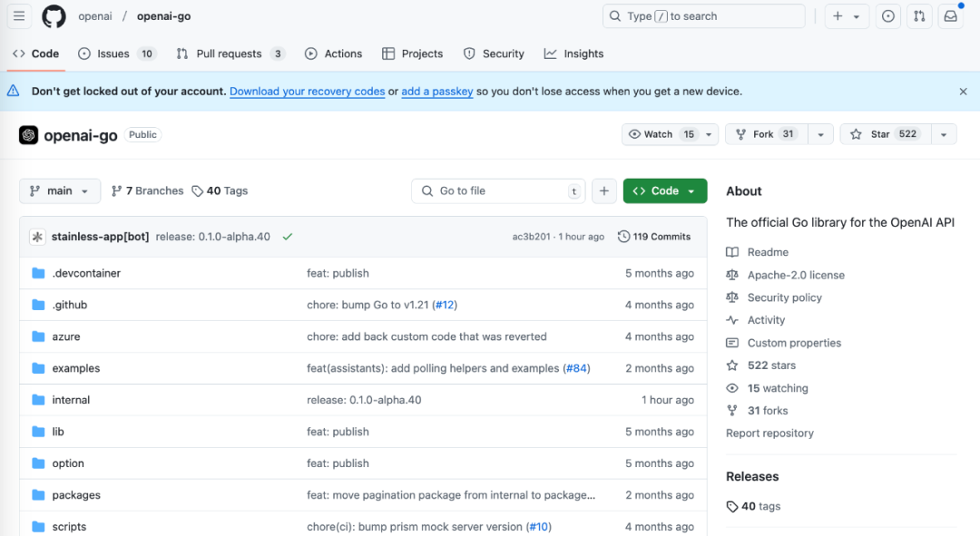Click the green commit status checkmark

288,237
